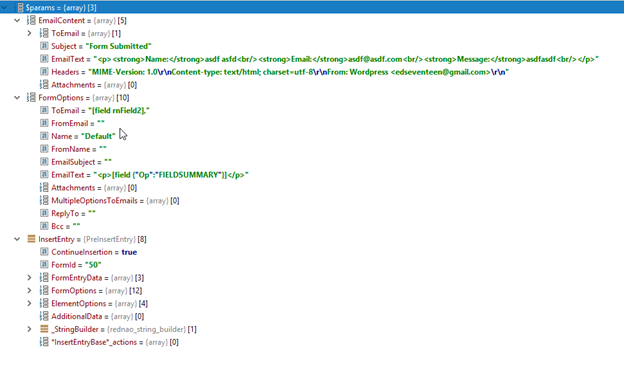Click the object icon beside _StringBuilder
The height and width of the screenshot is (375, 624).
click(x=44, y=329)
